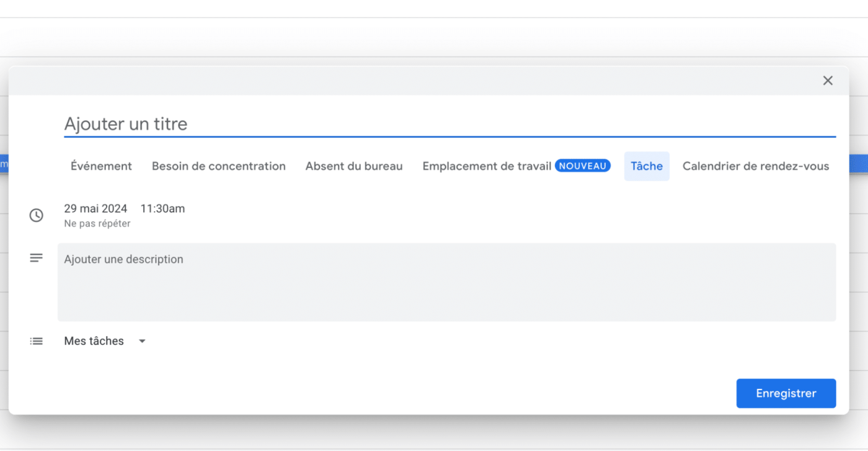The width and height of the screenshot is (868, 451).
Task: Save the task with Enregistrer
Action: [786, 393]
